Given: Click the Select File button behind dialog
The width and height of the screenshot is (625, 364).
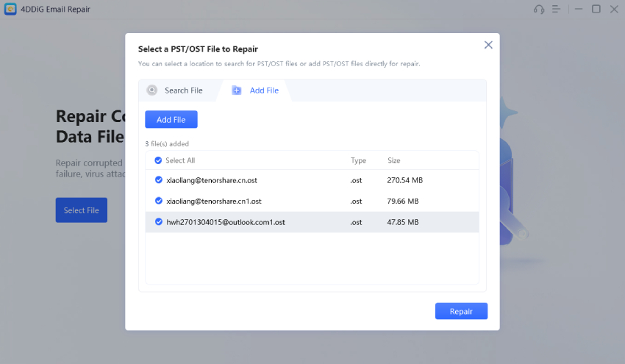Looking at the screenshot, I should [x=81, y=210].
